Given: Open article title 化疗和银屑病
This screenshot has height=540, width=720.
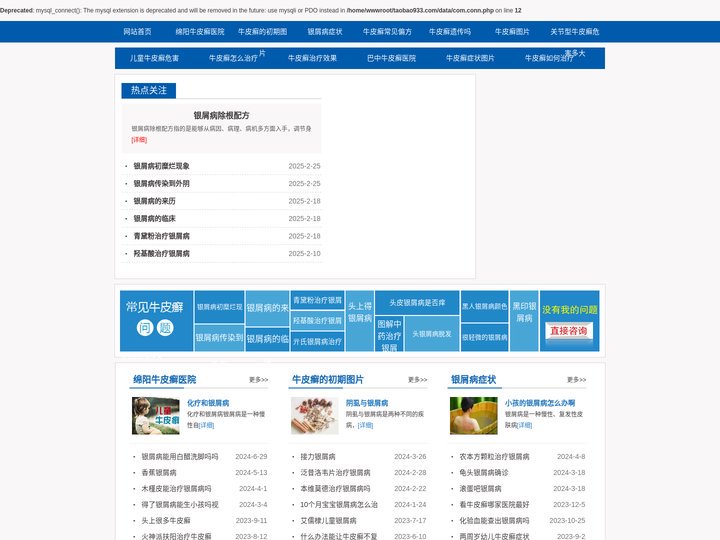Looking at the screenshot, I should (208, 403).
